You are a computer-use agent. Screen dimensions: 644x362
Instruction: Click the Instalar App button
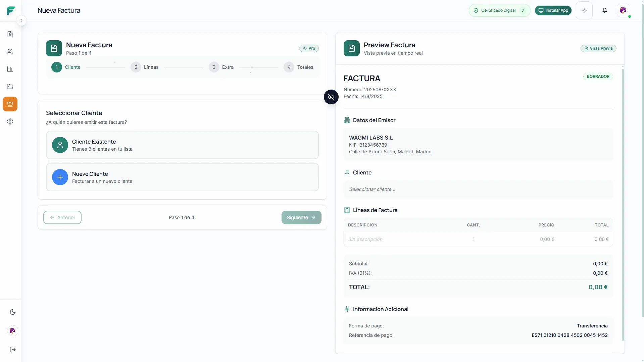tap(553, 10)
